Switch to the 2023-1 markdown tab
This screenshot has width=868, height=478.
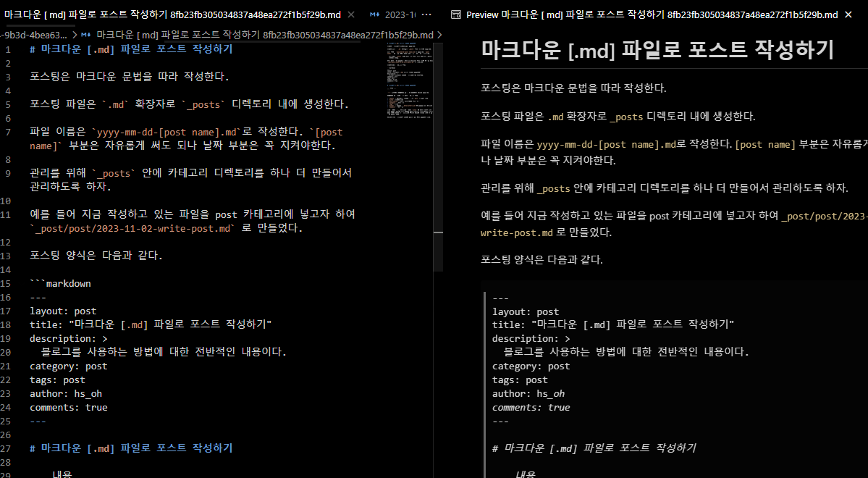pos(393,15)
